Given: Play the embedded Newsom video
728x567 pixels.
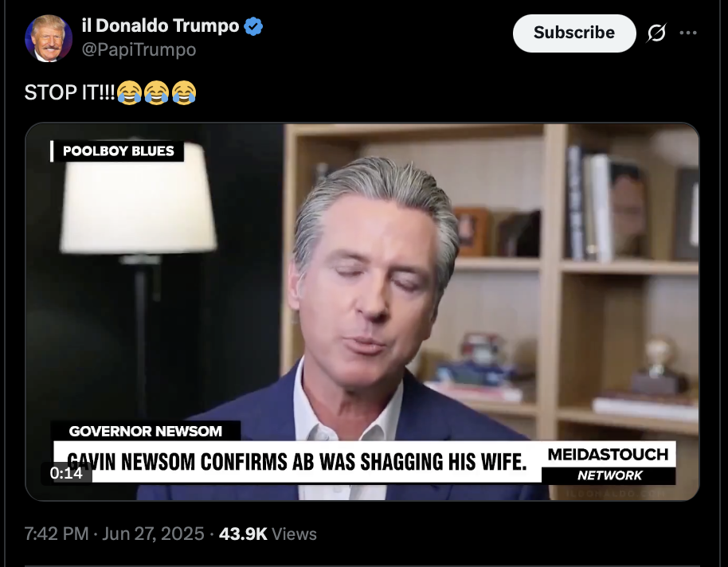Looking at the screenshot, I should pos(362,311).
